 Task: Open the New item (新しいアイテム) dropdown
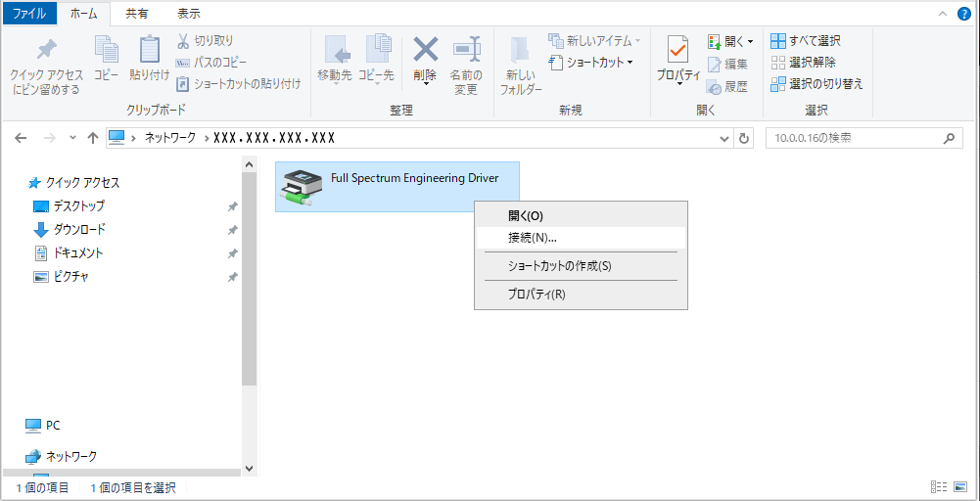[595, 41]
